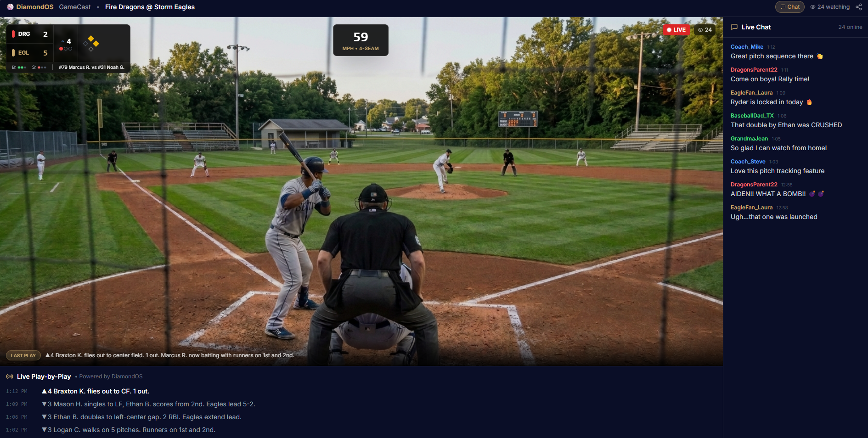Viewport: 868px width, 438px height.
Task: Expand the LAST PLAY summary pill
Action: tap(23, 355)
